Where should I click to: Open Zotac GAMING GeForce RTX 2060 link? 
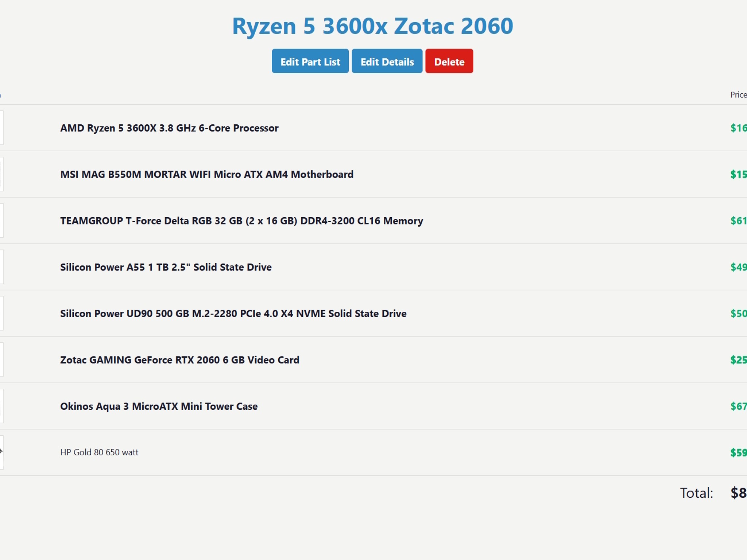180,359
